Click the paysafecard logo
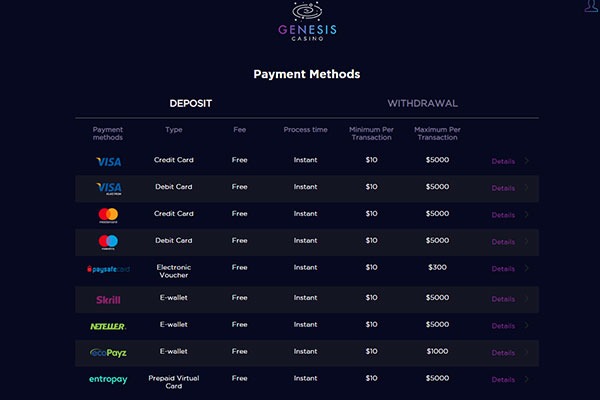The width and height of the screenshot is (600, 400). click(x=108, y=269)
